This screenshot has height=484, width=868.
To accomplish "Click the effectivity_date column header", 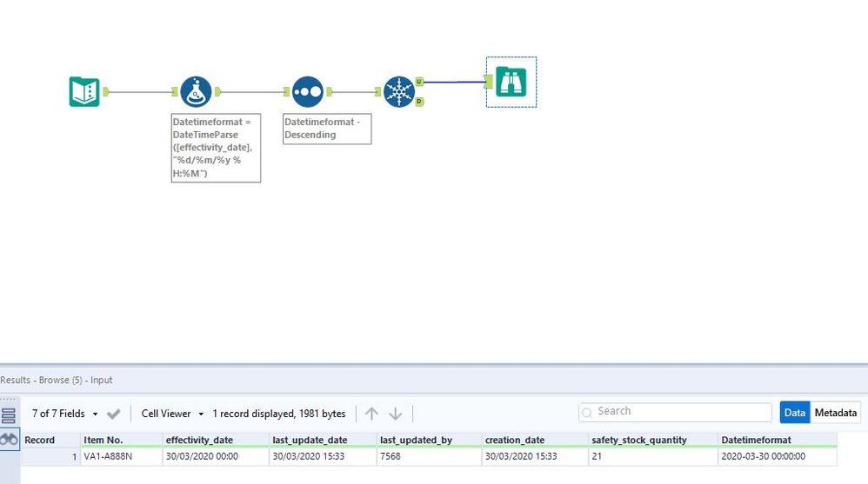I will [x=216, y=441].
